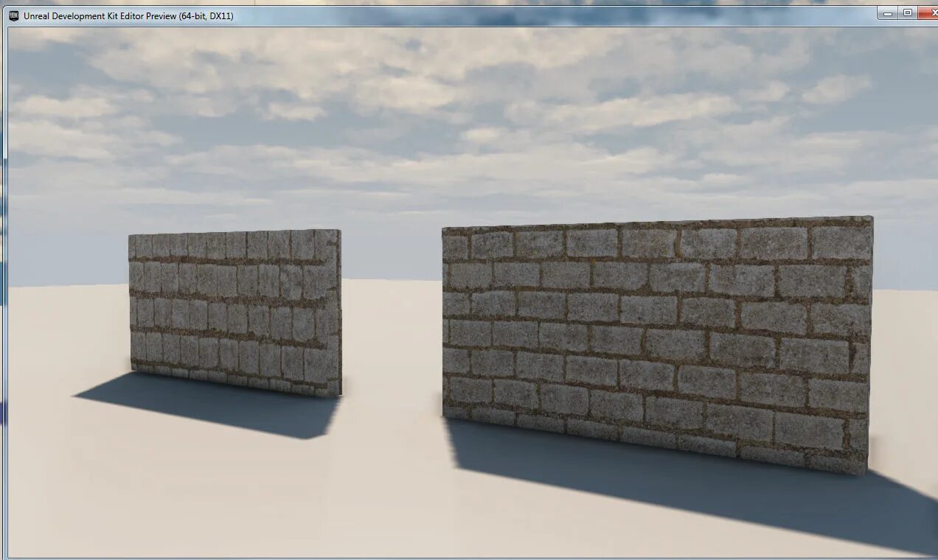The height and width of the screenshot is (560, 938).
Task: Click the UDK application icon in title bar
Action: click(14, 15)
